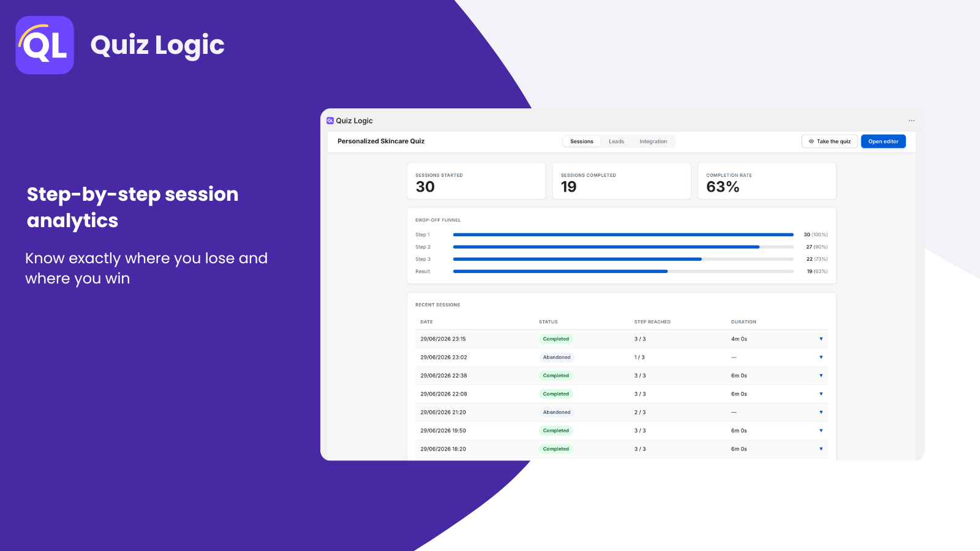Viewport: 980px width, 551px height.
Task: Click the Step 2 funnel progress bar
Action: (623, 247)
